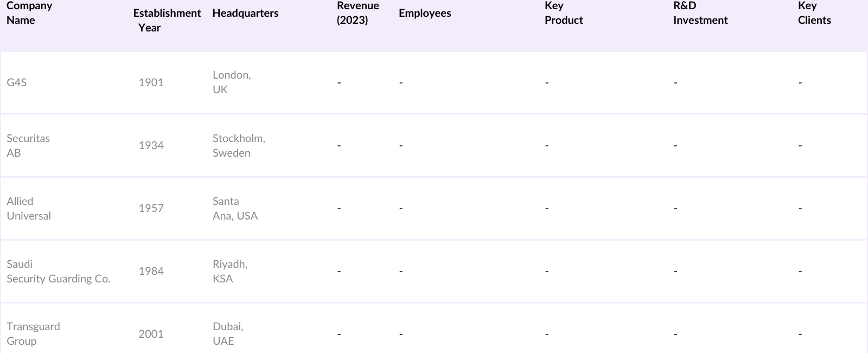Click the 2001 establishment year cell
868x354 pixels.
[x=151, y=334]
